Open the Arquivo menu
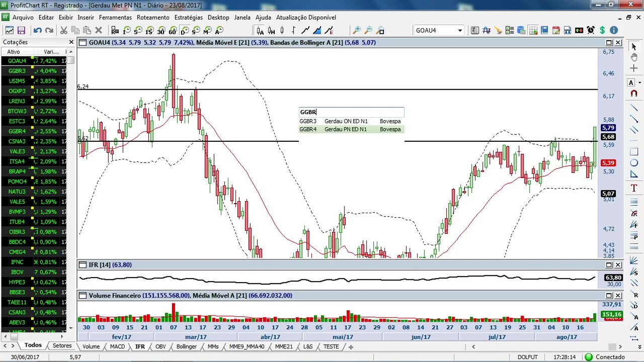This screenshot has height=362, width=644. click(x=23, y=17)
